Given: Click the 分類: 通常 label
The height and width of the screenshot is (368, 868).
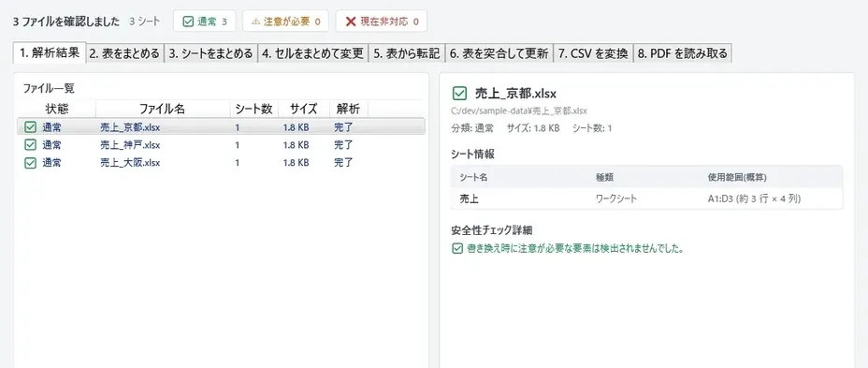Looking at the screenshot, I should 473,128.
